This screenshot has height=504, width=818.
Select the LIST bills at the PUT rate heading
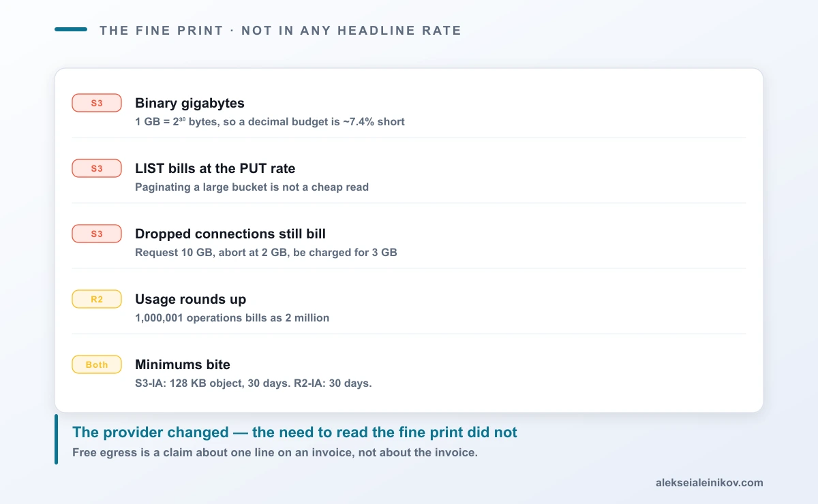point(215,168)
